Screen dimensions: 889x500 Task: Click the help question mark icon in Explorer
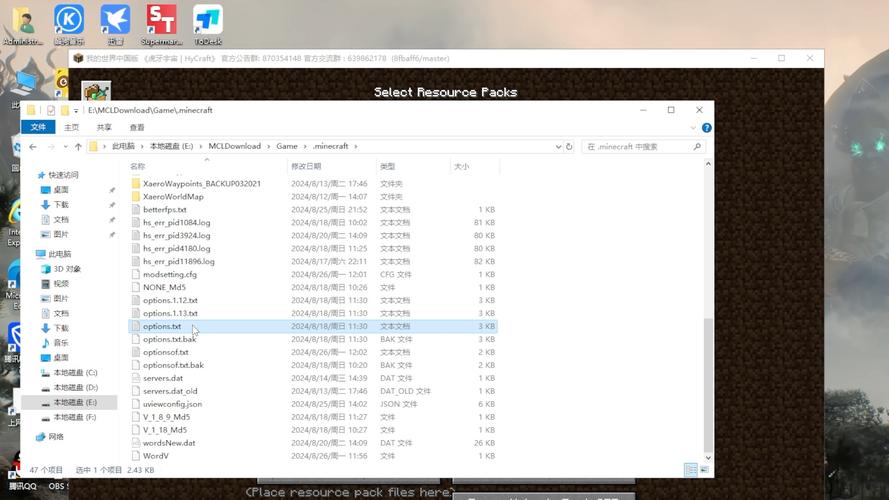coord(706,128)
